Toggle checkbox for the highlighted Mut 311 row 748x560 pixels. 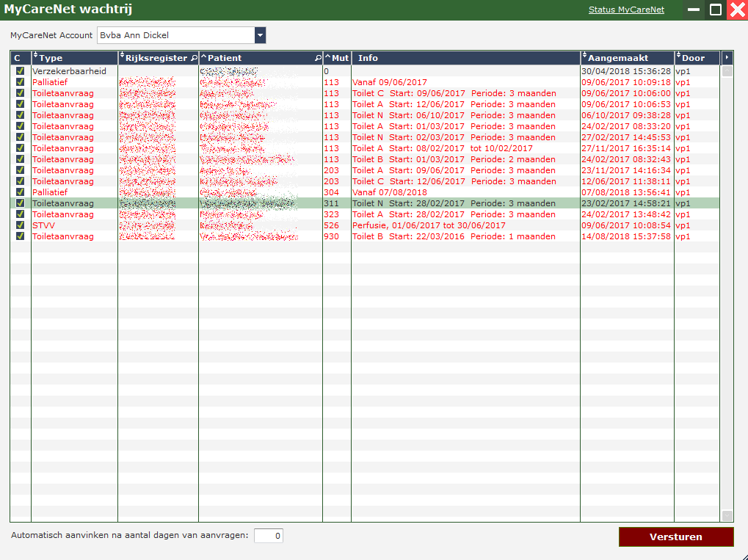(20, 203)
